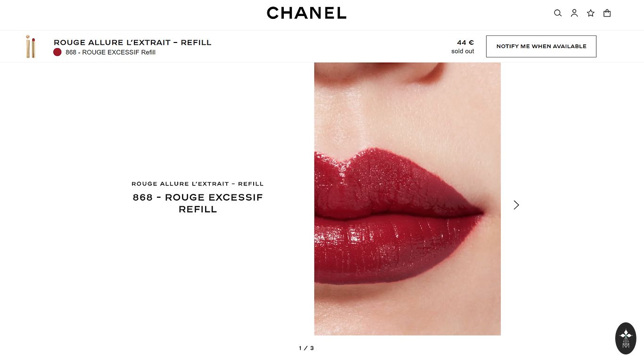The width and height of the screenshot is (644, 362).
Task: Launch the Chanel virtual assistant chat icon
Action: [626, 338]
